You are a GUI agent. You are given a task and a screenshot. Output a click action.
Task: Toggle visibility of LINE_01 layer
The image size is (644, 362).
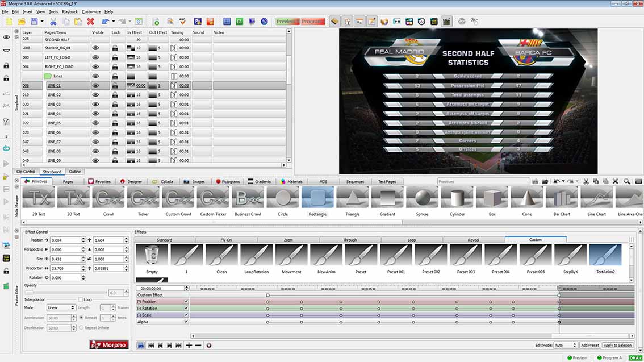click(x=96, y=85)
